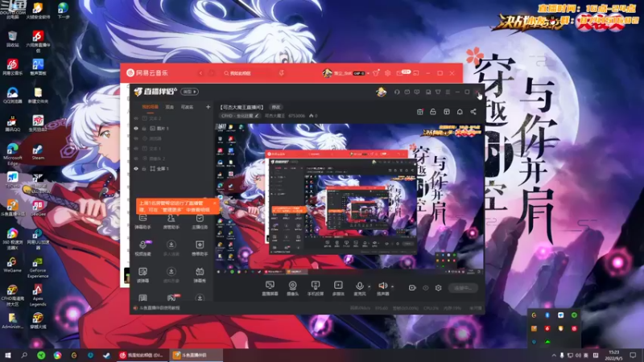Open the hamburger menu in the 直播伴侣 title bar
The width and height of the screenshot is (644, 362).
pyautogui.click(x=448, y=92)
